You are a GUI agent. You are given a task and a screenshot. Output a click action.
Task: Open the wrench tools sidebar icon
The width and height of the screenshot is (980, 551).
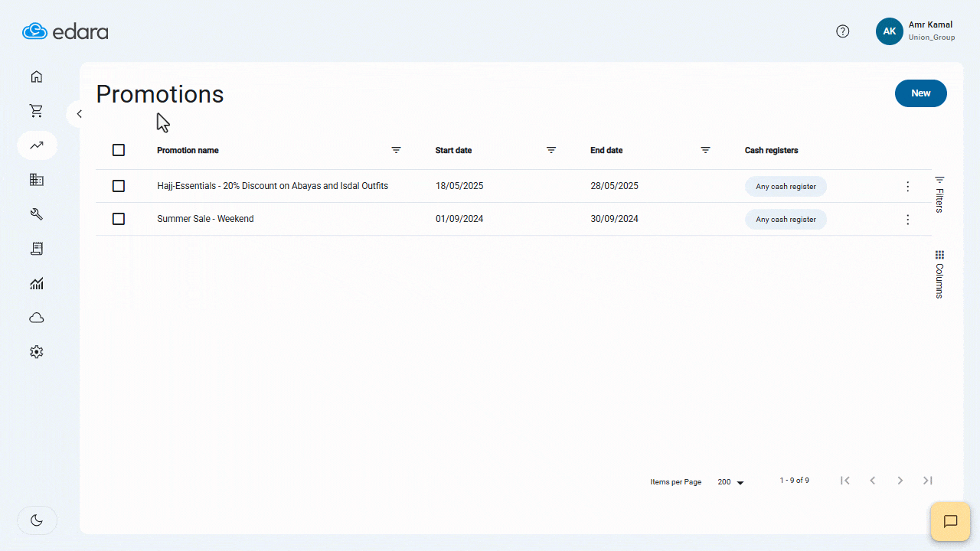click(x=37, y=214)
